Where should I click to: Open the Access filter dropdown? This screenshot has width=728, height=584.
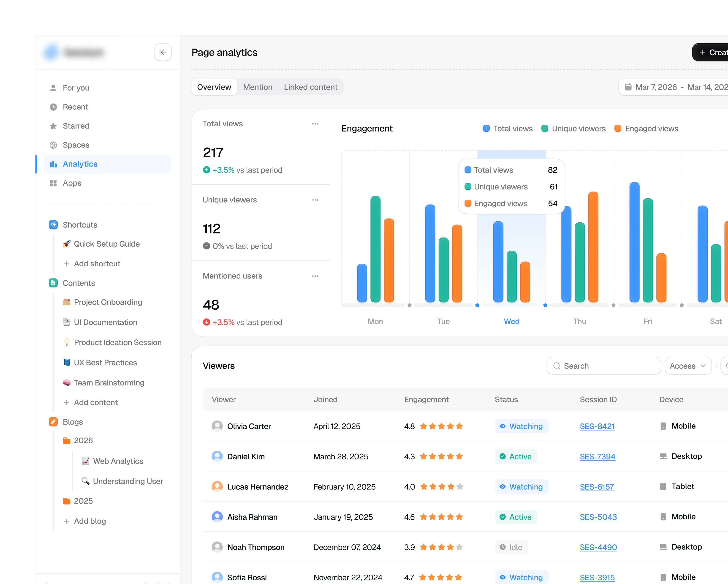click(x=688, y=366)
